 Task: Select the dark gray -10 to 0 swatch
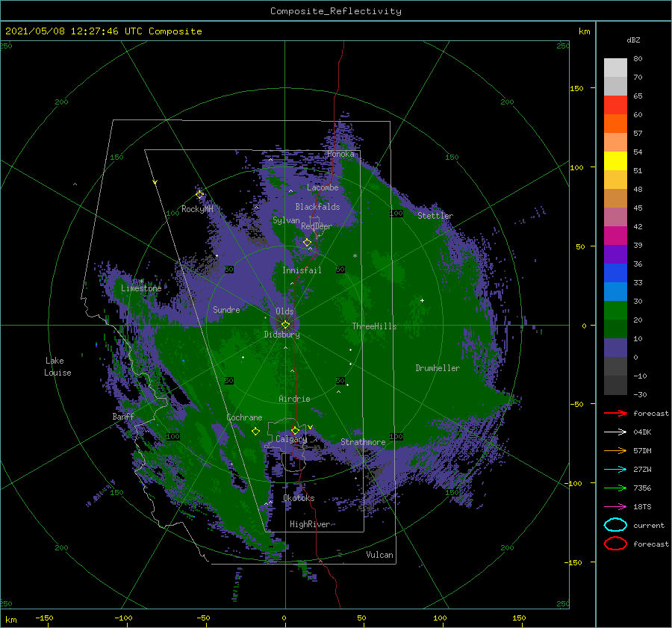click(x=615, y=366)
